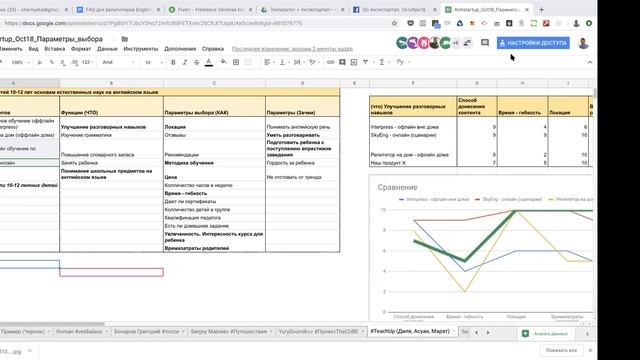Close the Antistartup_Oct18 browser tab

point(527,9)
